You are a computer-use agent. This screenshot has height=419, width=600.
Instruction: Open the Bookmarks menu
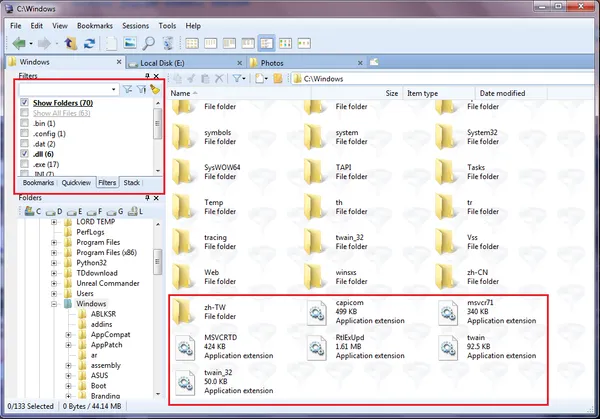[x=95, y=26]
